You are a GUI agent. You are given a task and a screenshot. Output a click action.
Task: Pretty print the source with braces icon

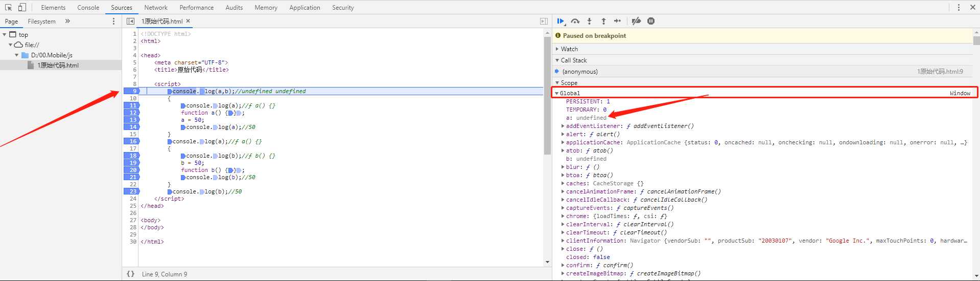[x=130, y=274]
